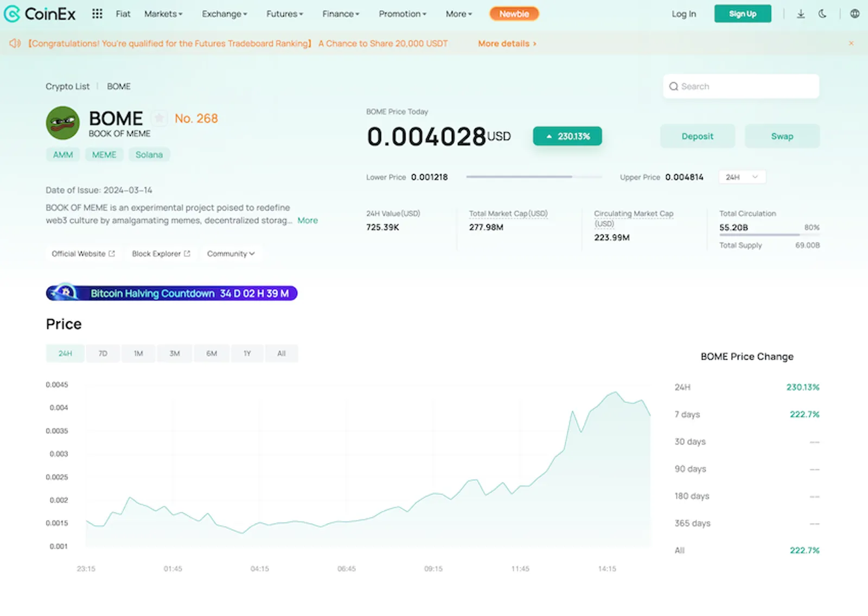Screen dimensions: 868x616
Task: Click the Swap button
Action: click(782, 136)
